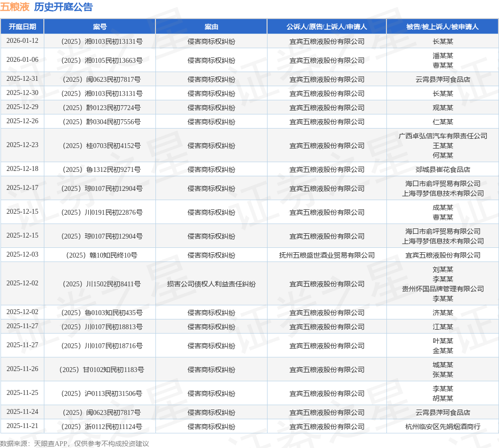The image size is (499, 448).
Task: Click defendant 叶某某
Action: tap(442, 341)
